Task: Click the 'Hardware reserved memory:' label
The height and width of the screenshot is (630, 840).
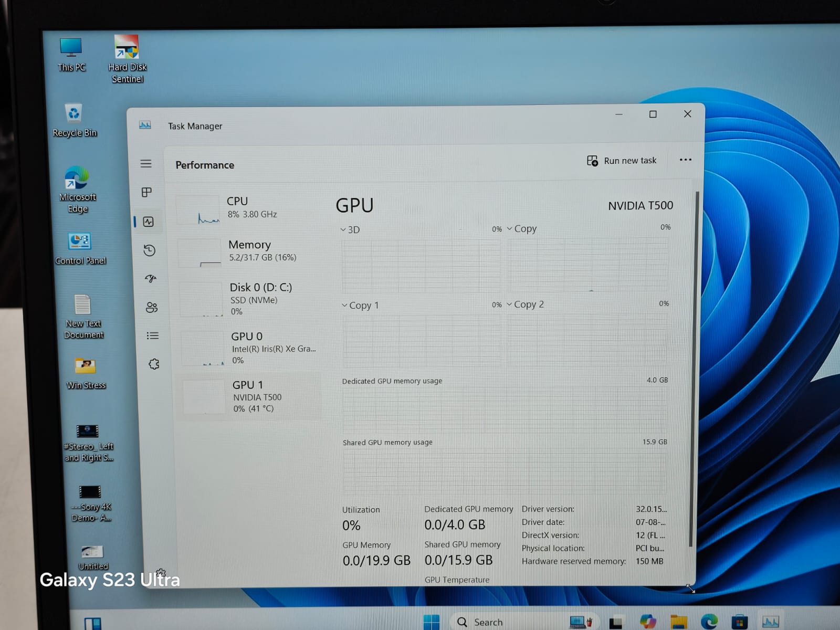Action: coord(573,561)
